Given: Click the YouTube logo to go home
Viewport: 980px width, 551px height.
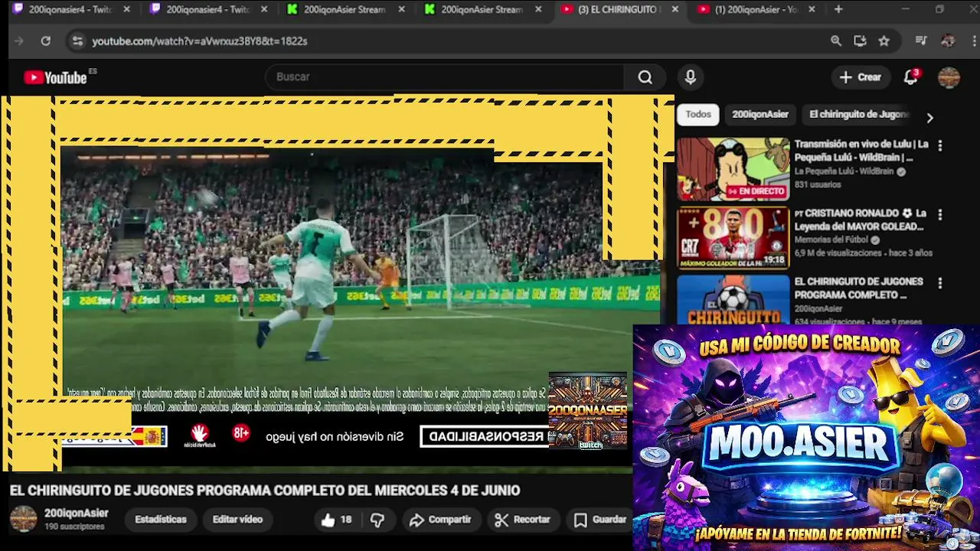Looking at the screenshot, I should pyautogui.click(x=55, y=77).
